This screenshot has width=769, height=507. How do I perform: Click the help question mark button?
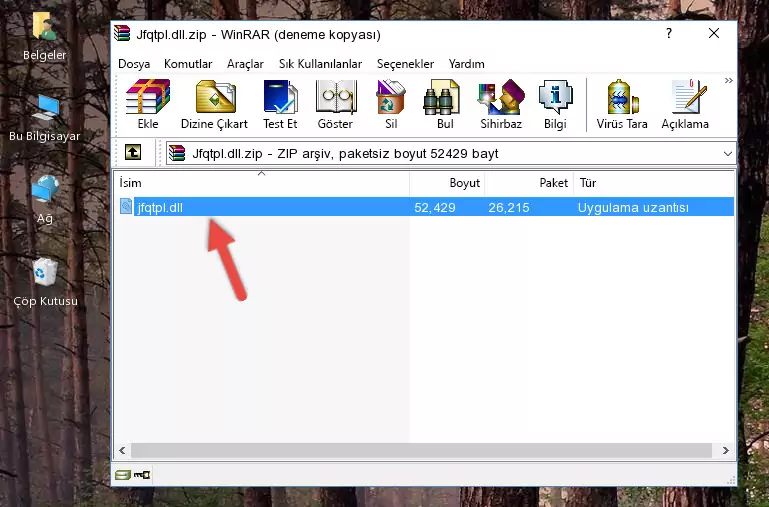[669, 33]
